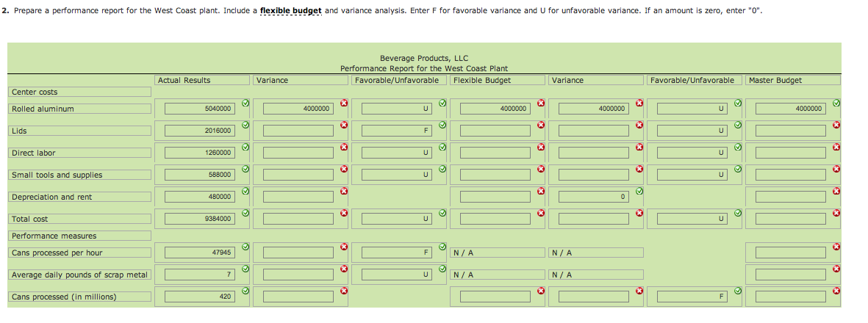Click Cans processed per hour master budget field
The height and width of the screenshot is (323, 868).
(x=790, y=253)
